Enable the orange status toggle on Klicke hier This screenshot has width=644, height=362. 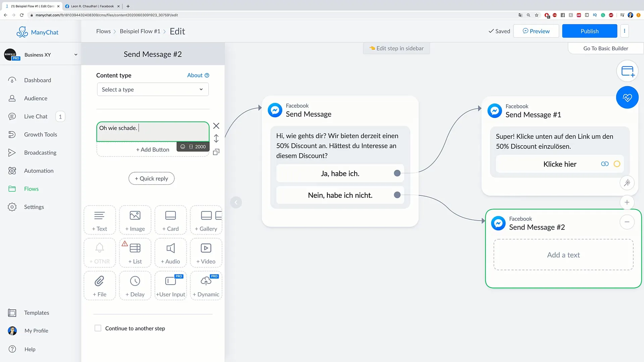(x=618, y=164)
